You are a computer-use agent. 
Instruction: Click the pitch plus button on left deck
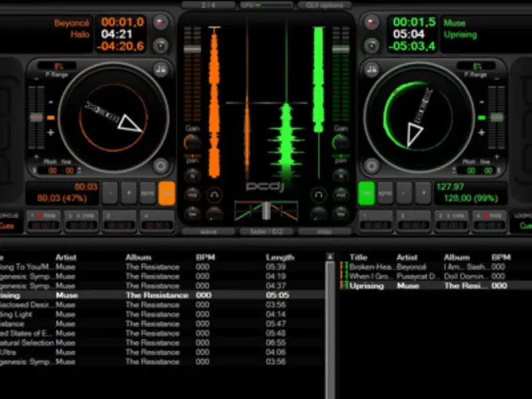point(129,193)
